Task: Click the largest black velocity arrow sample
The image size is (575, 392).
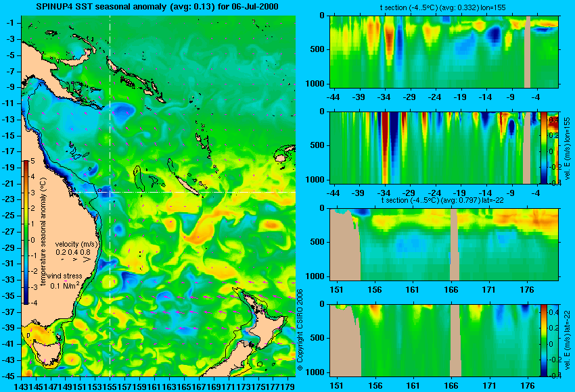Action: [x=87, y=260]
